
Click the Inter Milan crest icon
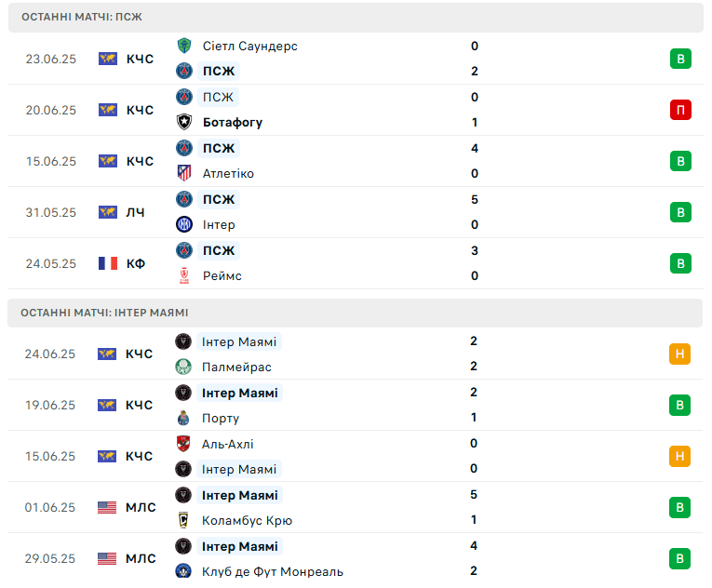[184, 224]
